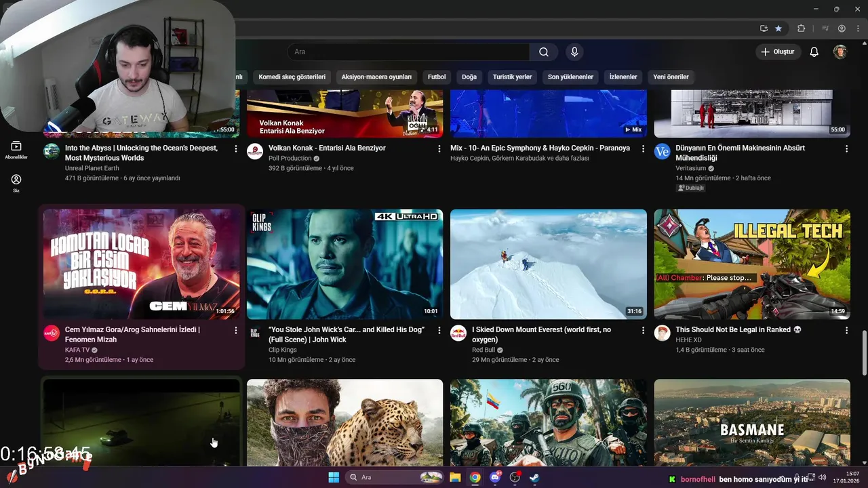Select Doğa filter chip
868x488 pixels.
point(469,77)
